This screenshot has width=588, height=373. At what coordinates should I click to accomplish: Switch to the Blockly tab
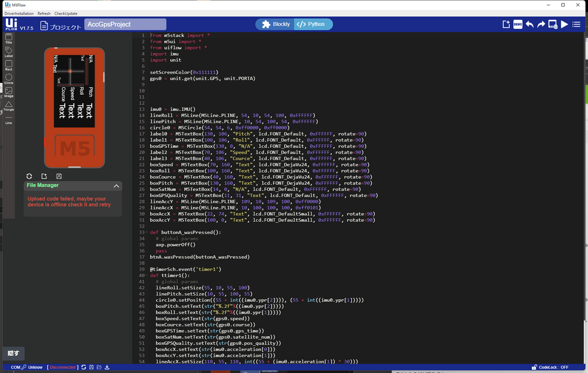click(276, 24)
